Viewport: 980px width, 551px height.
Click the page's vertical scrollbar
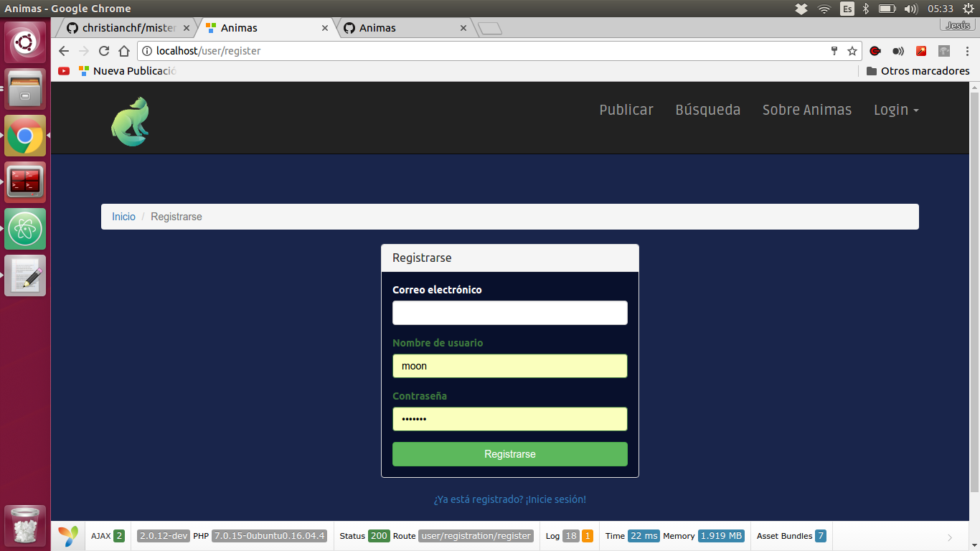(974, 287)
